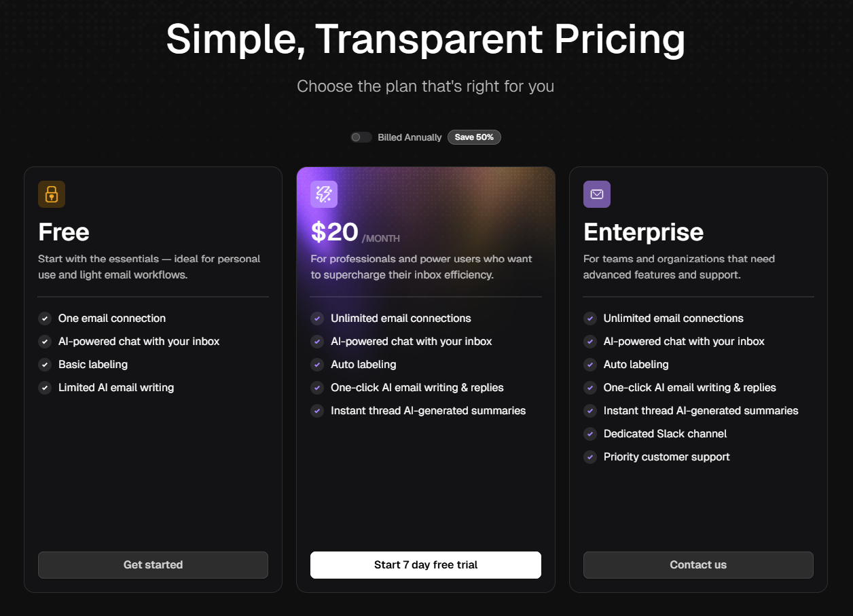Click the Get started button
This screenshot has height=616, width=853.
click(x=153, y=565)
